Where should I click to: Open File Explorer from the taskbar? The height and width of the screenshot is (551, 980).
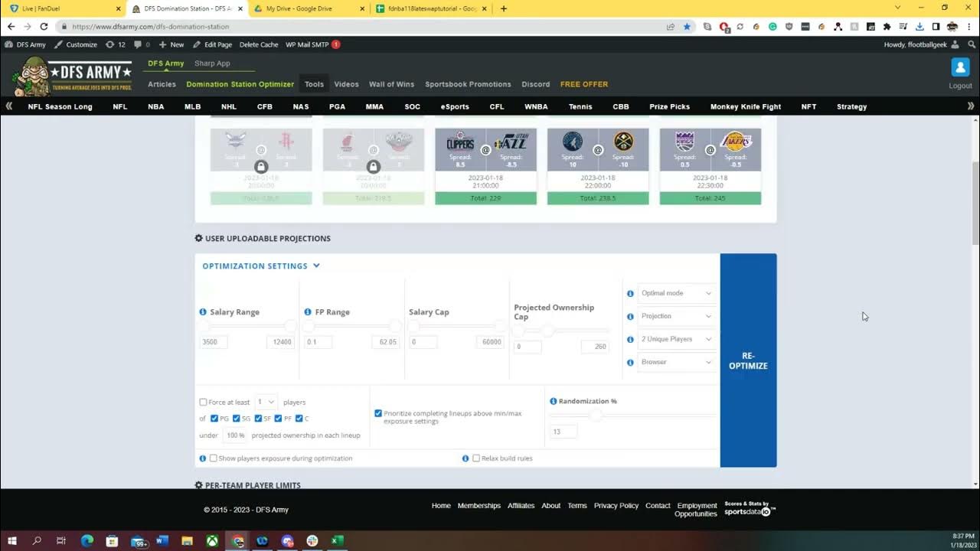tap(187, 541)
